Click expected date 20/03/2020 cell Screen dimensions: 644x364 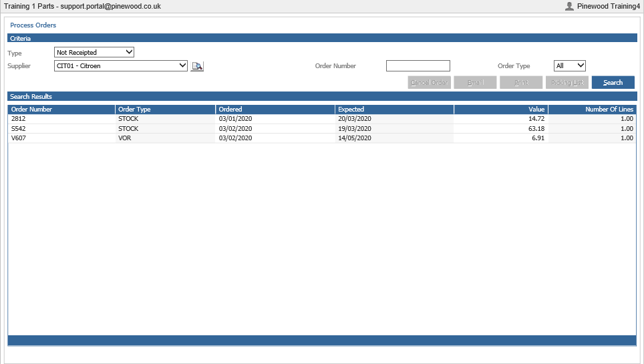394,119
